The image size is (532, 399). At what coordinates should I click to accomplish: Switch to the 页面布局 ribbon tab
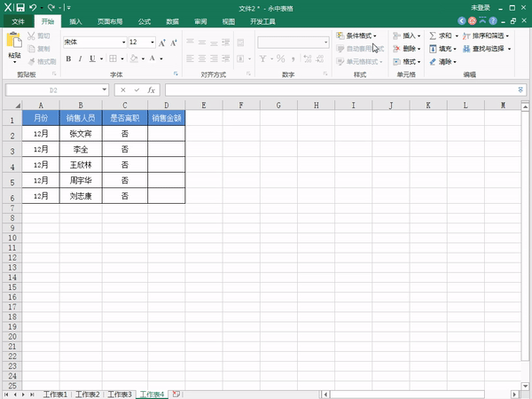pyautogui.click(x=110, y=21)
